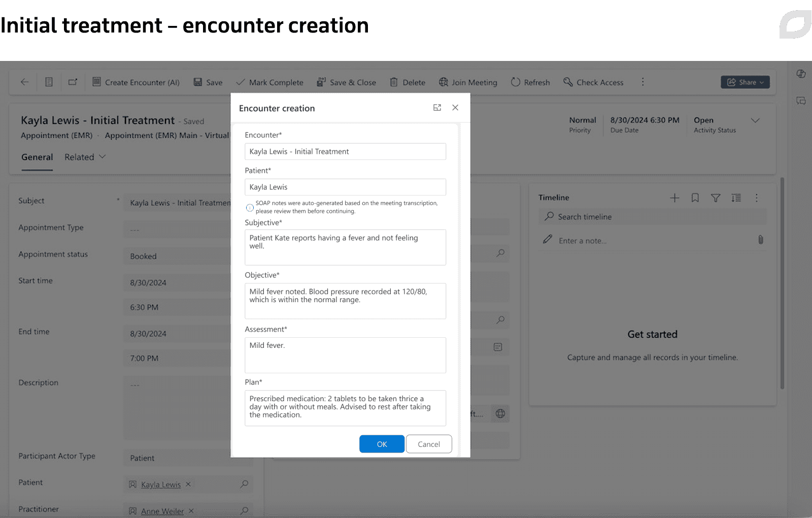Open the Related tab dropdown
812x518 pixels.
pos(85,157)
